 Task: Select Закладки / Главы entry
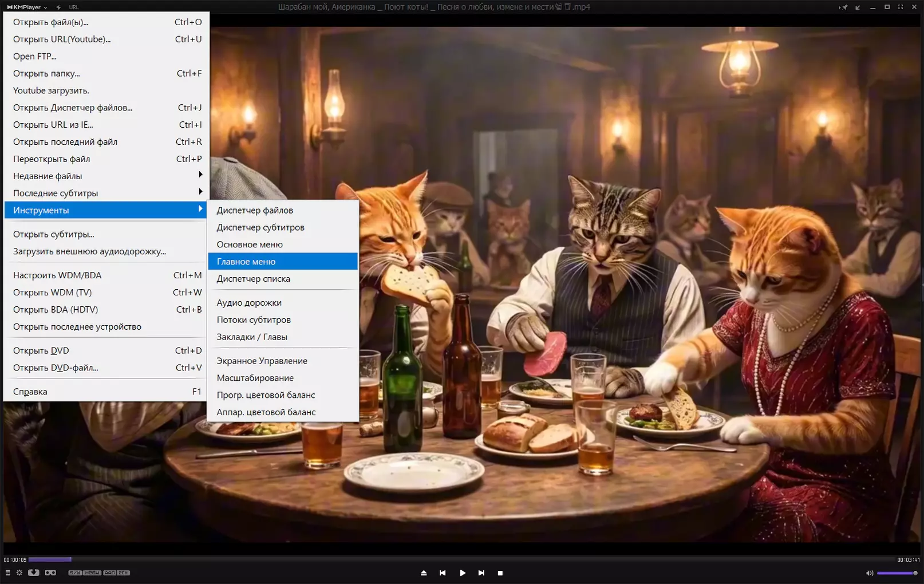click(283, 337)
